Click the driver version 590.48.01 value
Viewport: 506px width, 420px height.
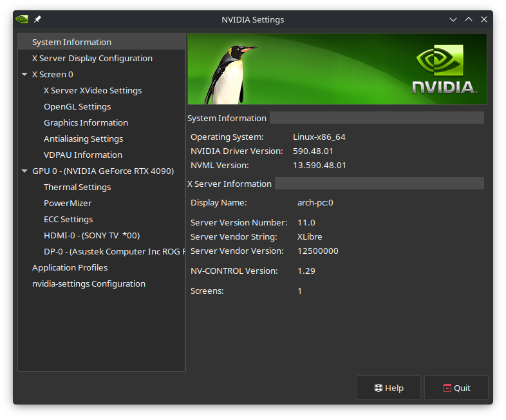click(313, 151)
